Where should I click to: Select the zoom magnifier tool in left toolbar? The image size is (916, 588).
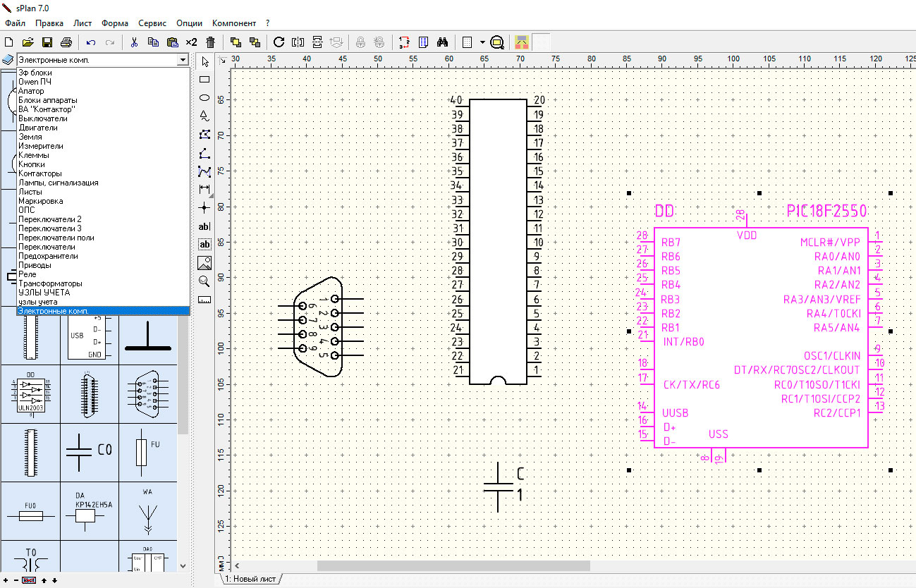(204, 281)
